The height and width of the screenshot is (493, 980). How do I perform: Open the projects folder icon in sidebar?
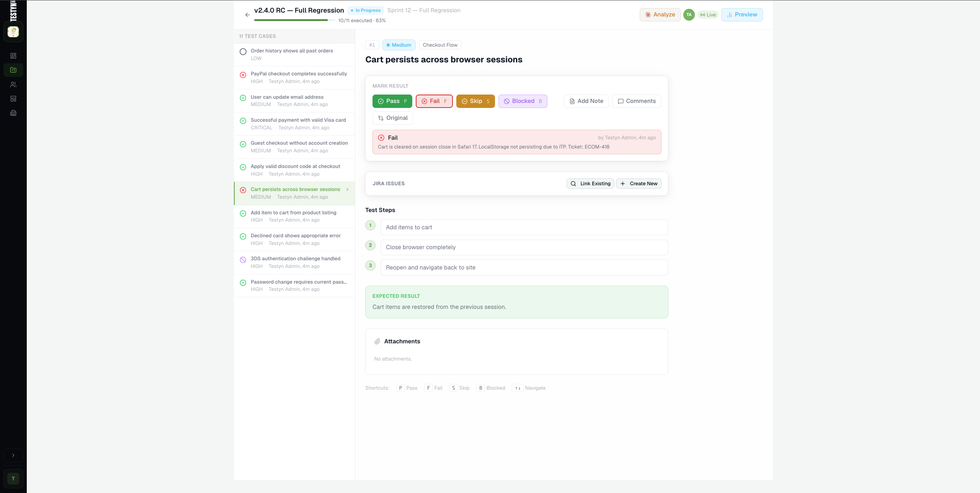tap(13, 70)
